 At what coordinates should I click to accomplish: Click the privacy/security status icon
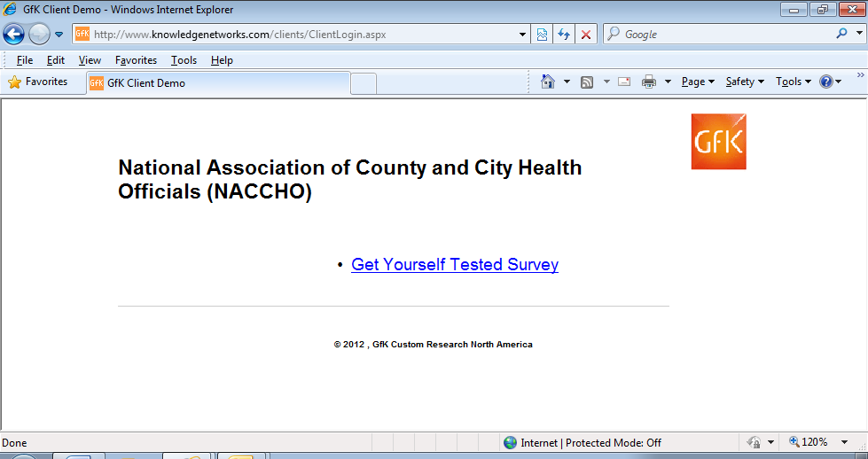[754, 442]
